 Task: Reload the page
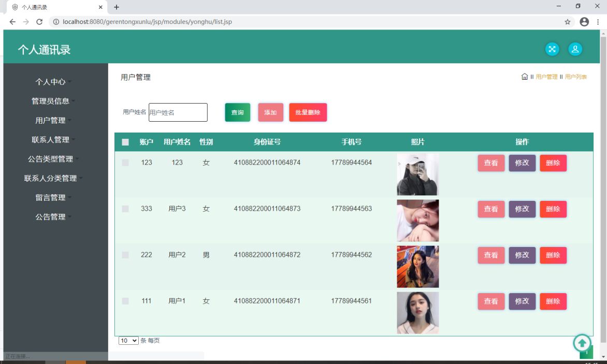coord(39,22)
